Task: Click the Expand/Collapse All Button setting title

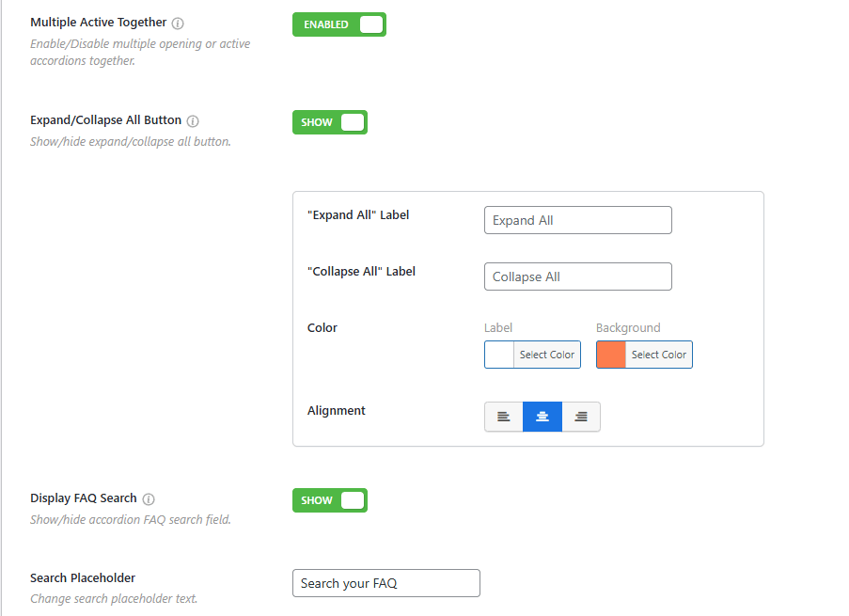Action: (x=106, y=120)
